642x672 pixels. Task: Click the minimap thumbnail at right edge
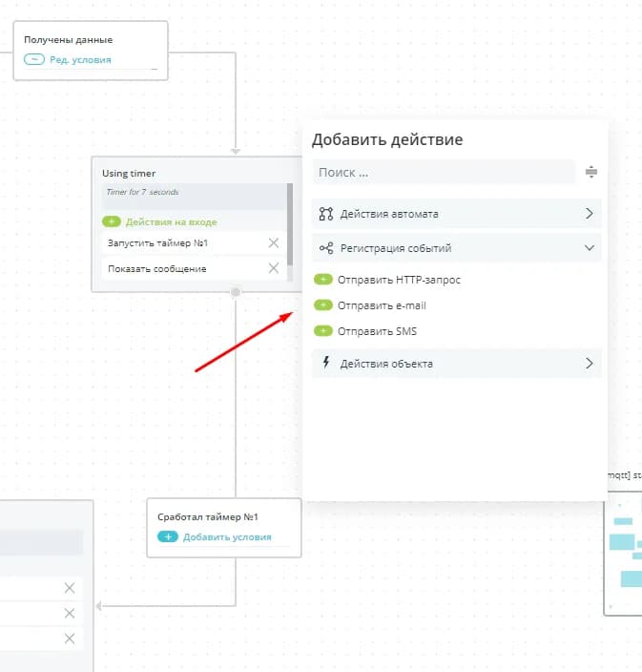tap(625, 554)
